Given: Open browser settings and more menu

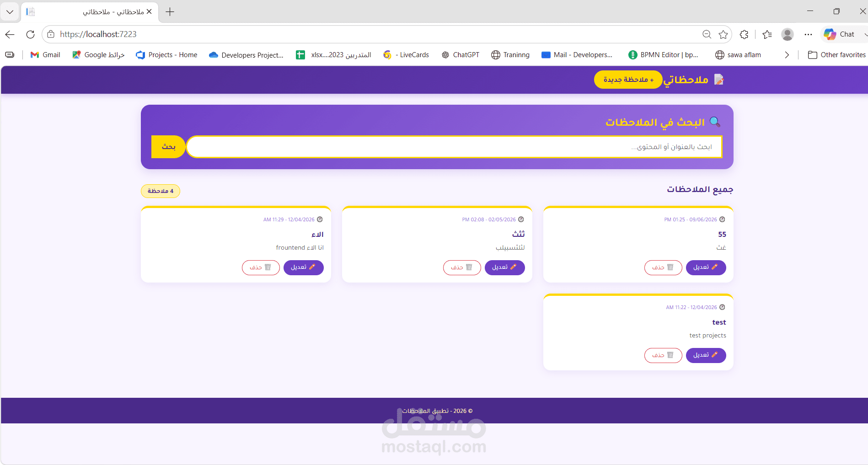Looking at the screenshot, I should [808, 34].
